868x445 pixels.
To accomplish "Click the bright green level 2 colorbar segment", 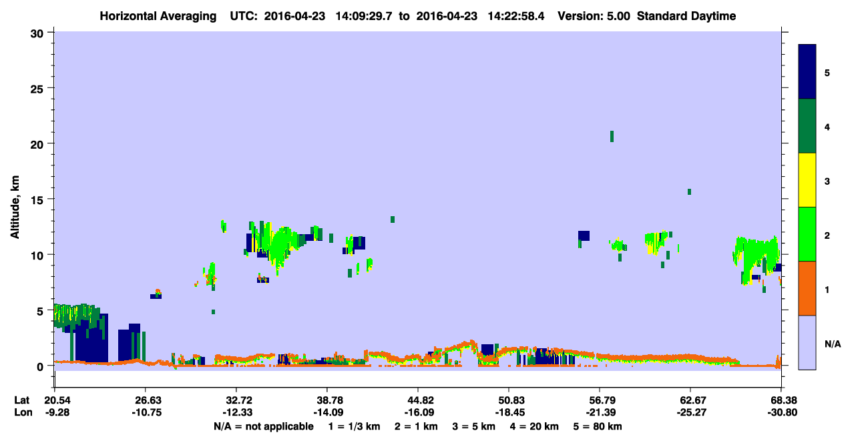I will point(807,234).
